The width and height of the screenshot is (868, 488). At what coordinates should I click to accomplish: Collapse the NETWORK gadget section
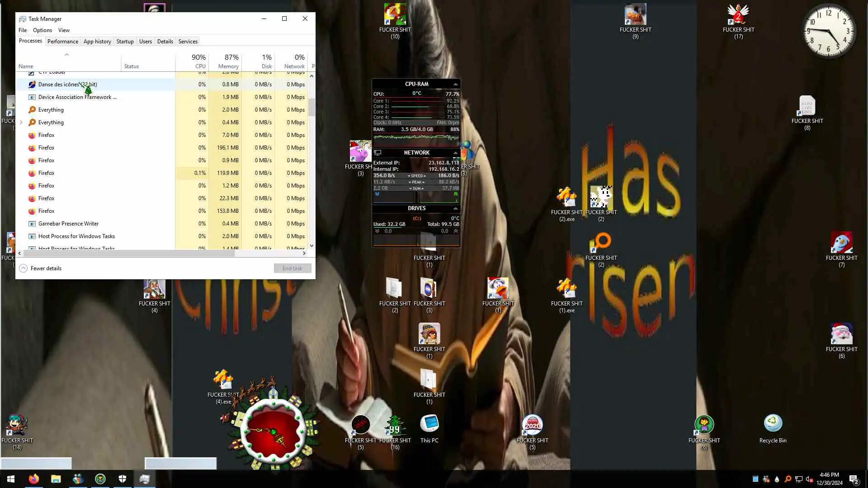455,153
